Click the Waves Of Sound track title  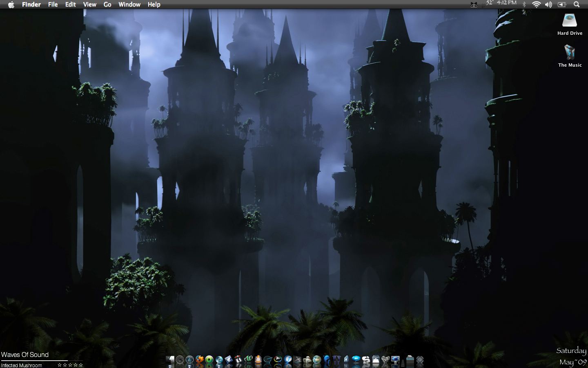(x=25, y=355)
